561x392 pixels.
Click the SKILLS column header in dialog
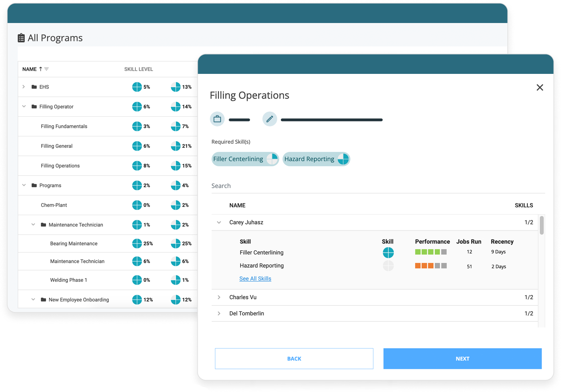click(524, 205)
